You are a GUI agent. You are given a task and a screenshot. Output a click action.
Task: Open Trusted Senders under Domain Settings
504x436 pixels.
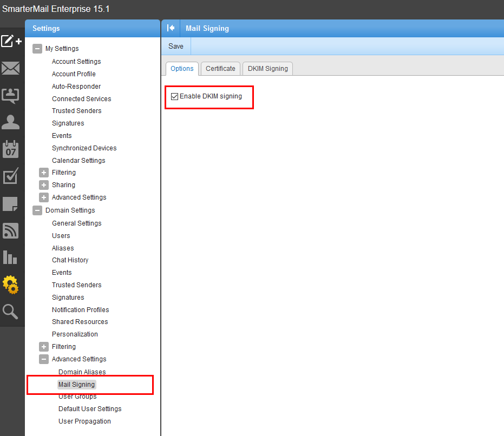click(76, 285)
